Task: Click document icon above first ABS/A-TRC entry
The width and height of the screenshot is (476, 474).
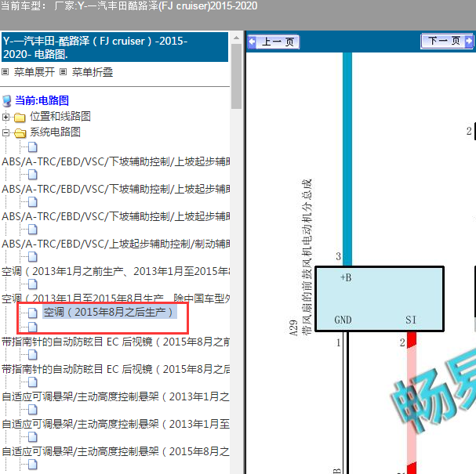Action: (x=33, y=147)
